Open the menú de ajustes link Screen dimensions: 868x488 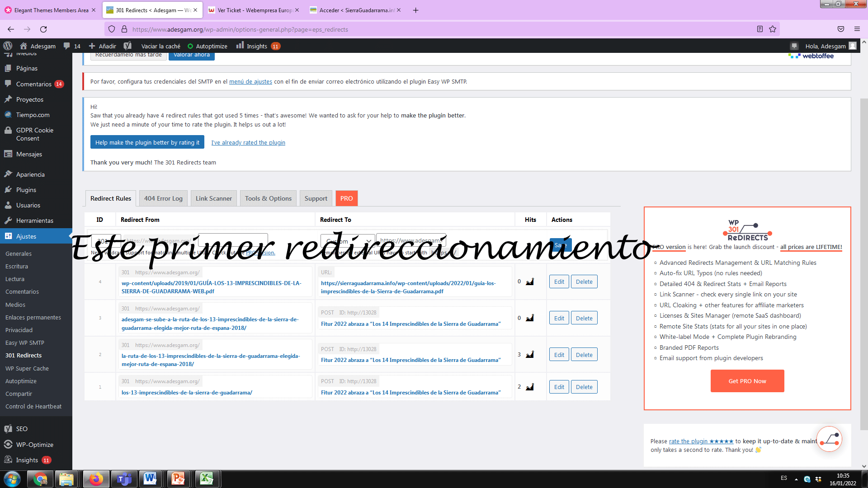[250, 82]
